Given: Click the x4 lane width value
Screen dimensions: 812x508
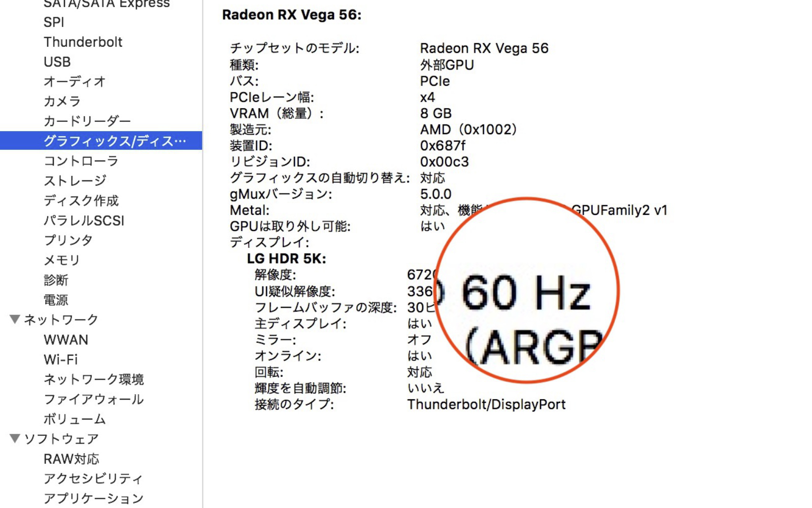Looking at the screenshot, I should pos(427,97).
